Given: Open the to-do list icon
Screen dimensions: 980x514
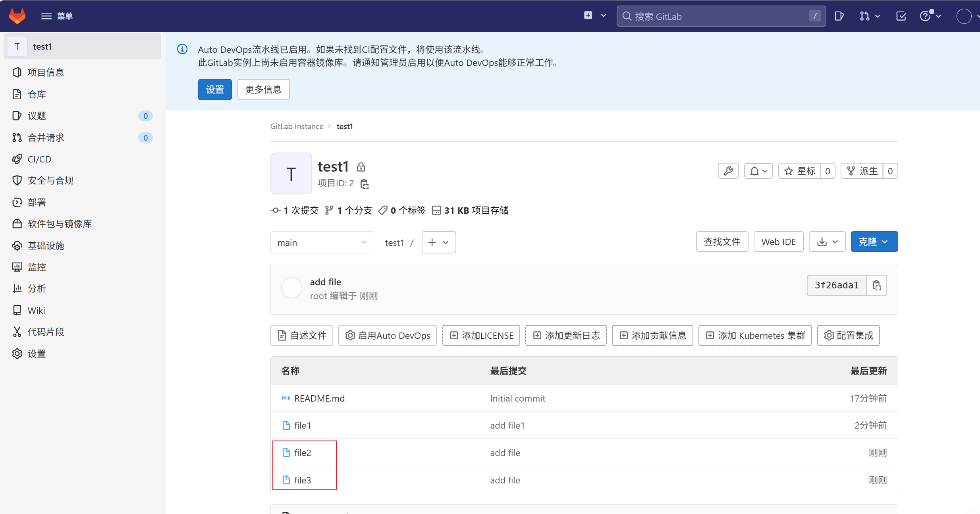Looking at the screenshot, I should pos(901,16).
